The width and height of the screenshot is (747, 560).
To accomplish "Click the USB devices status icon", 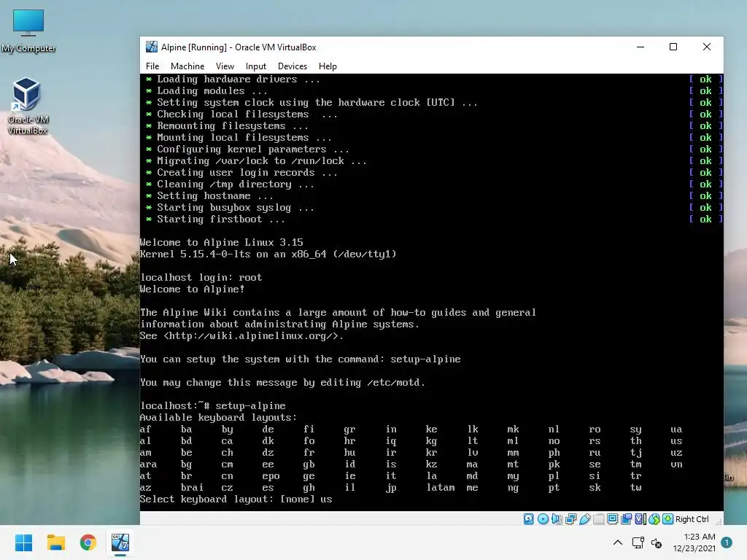I will [584, 519].
